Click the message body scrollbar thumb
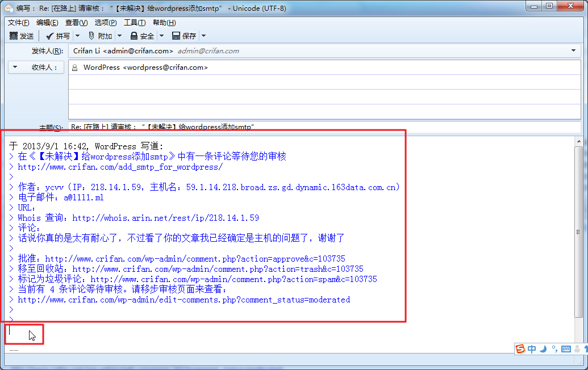588x370 pixels. 578,232
